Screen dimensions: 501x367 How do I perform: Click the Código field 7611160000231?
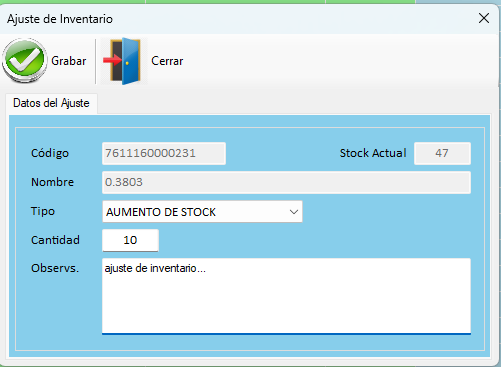[x=164, y=153]
